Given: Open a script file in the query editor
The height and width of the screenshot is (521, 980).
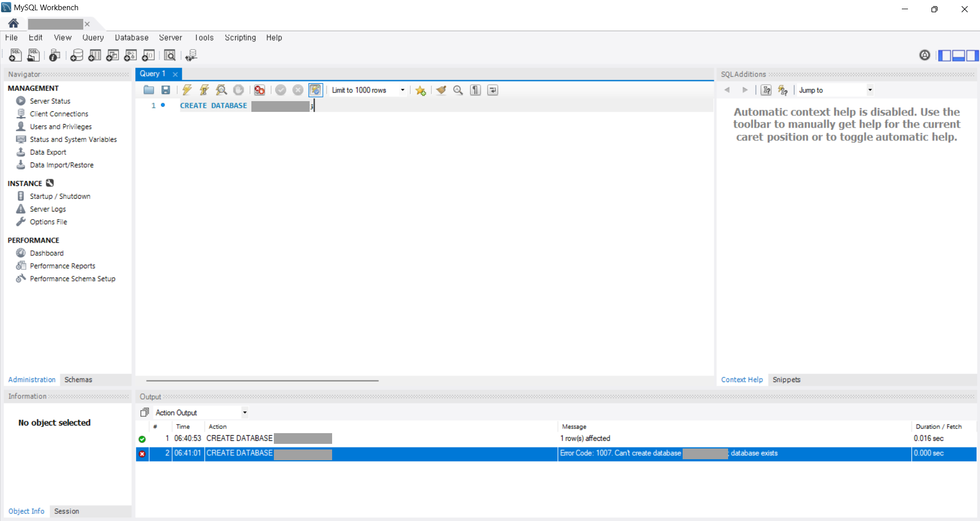Looking at the screenshot, I should 149,90.
